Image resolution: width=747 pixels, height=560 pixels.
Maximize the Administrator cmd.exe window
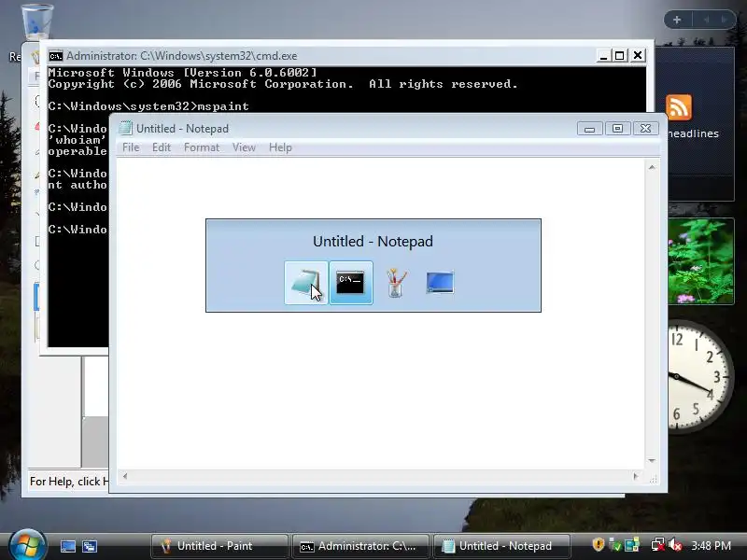(x=619, y=56)
